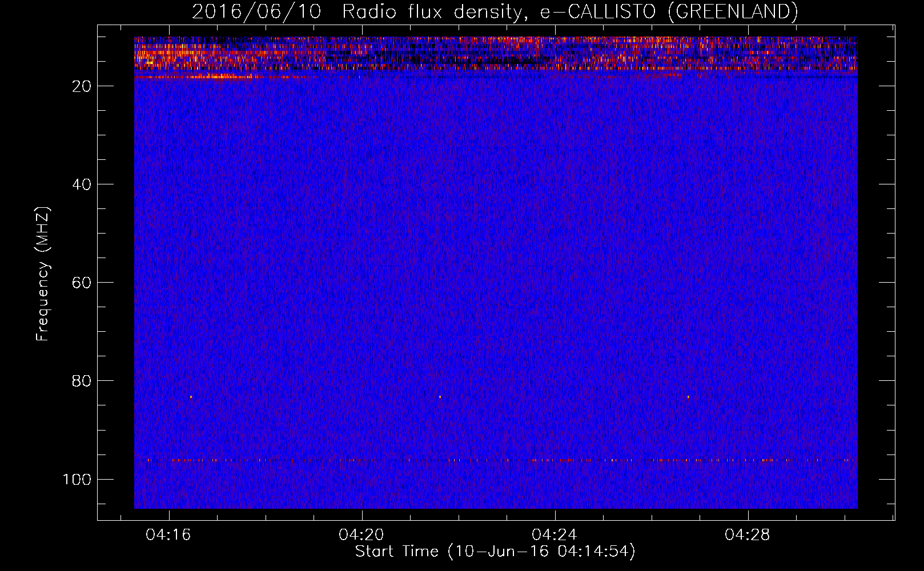Click the 04:24 time tick label
Screen dimensions: 924x571
555,535
